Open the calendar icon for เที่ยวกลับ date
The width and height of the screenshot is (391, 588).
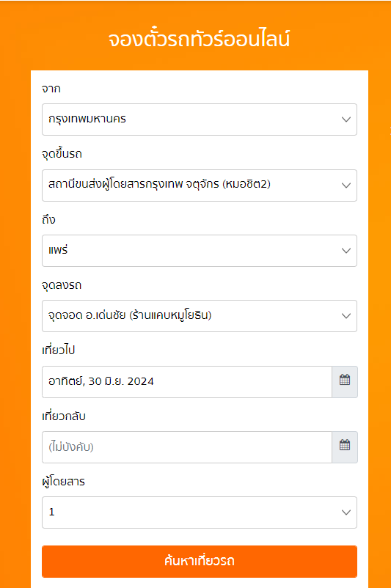tap(345, 447)
